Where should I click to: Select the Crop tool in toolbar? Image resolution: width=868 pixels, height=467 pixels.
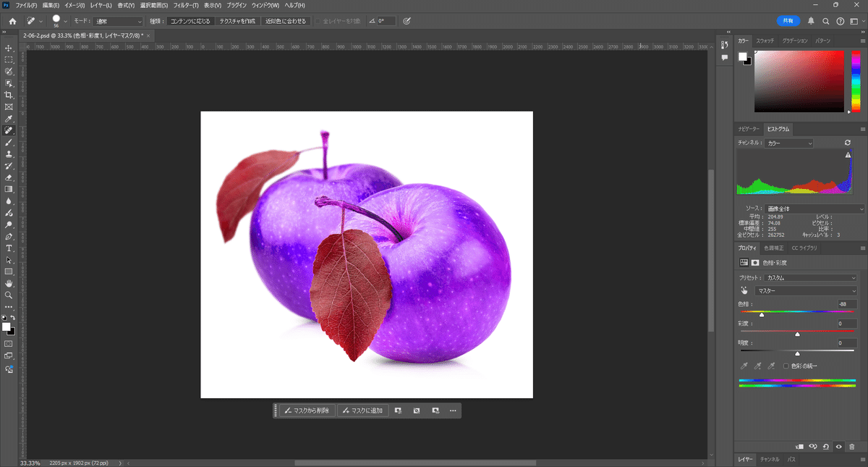(9, 95)
